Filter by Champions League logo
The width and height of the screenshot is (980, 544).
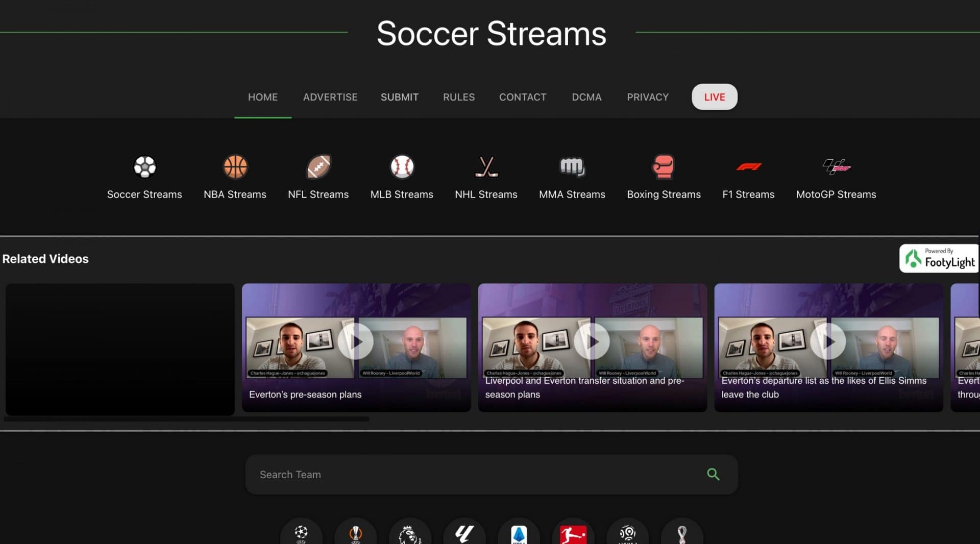pyautogui.click(x=301, y=533)
